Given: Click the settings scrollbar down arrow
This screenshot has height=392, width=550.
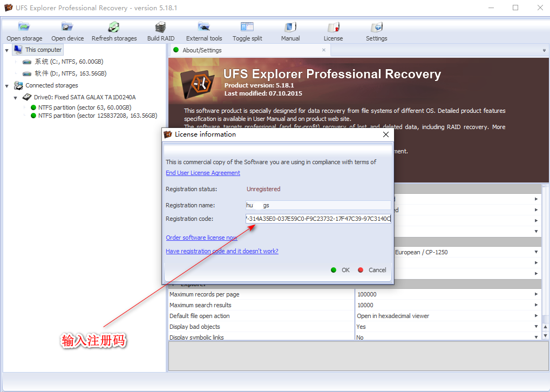Looking at the screenshot, I should [545, 336].
